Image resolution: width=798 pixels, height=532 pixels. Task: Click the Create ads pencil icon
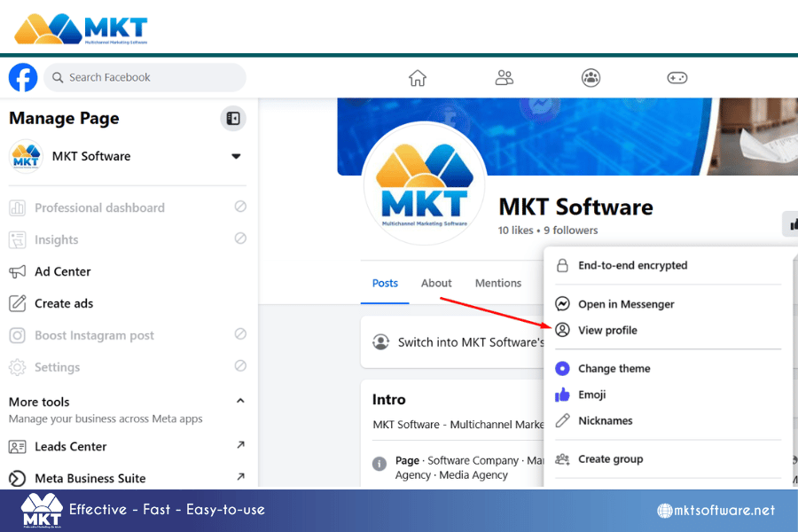(x=18, y=303)
